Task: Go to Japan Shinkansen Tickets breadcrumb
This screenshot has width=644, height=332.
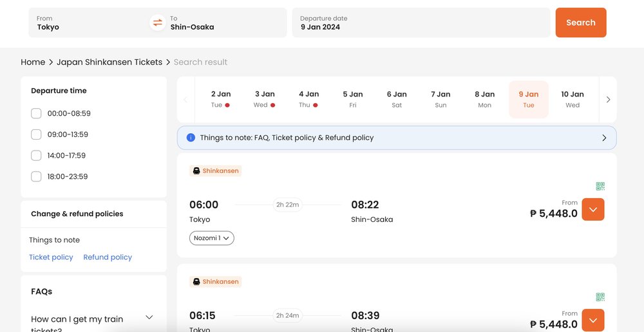Action: (x=109, y=62)
